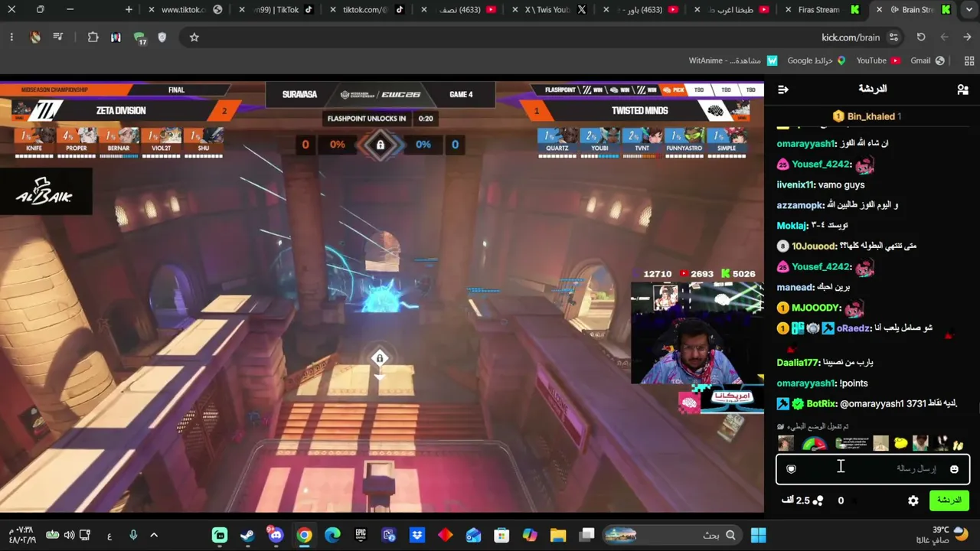Close the Brain Stream tab

coord(879,9)
